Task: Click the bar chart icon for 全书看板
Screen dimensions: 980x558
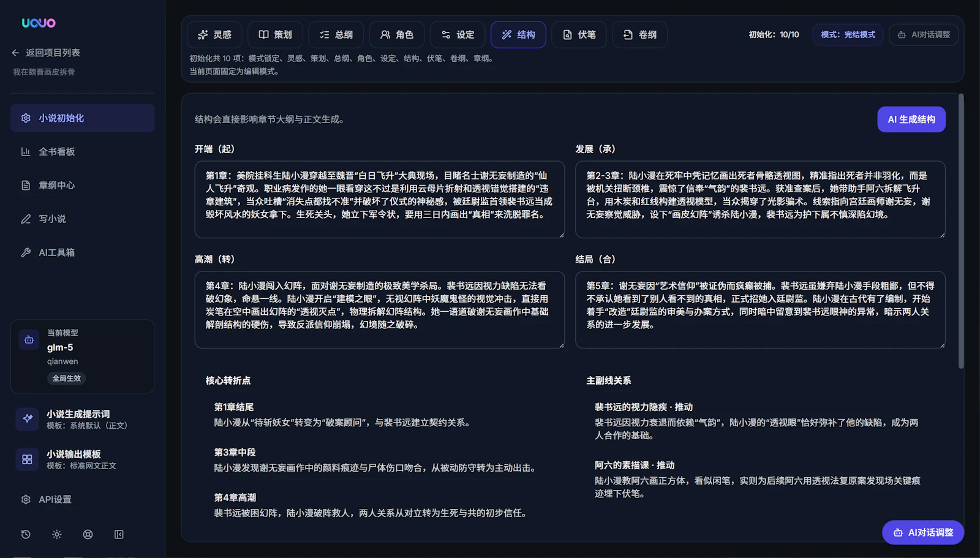Action: 26,152
